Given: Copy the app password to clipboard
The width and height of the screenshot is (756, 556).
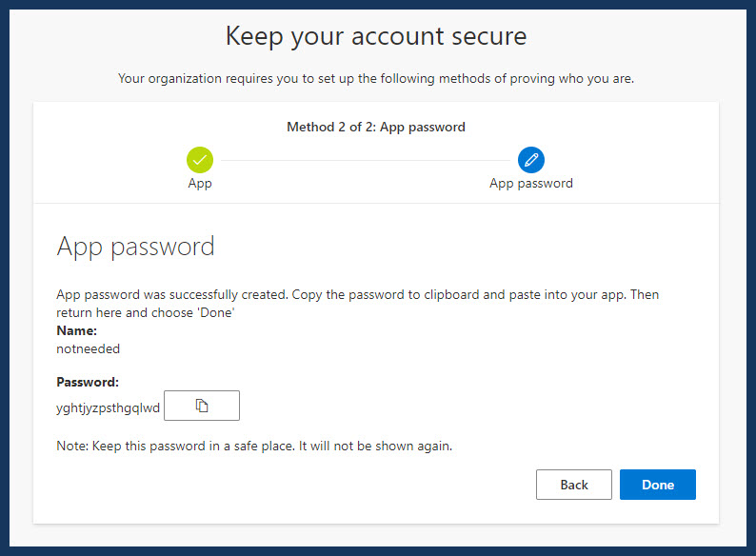Looking at the screenshot, I should pos(202,406).
